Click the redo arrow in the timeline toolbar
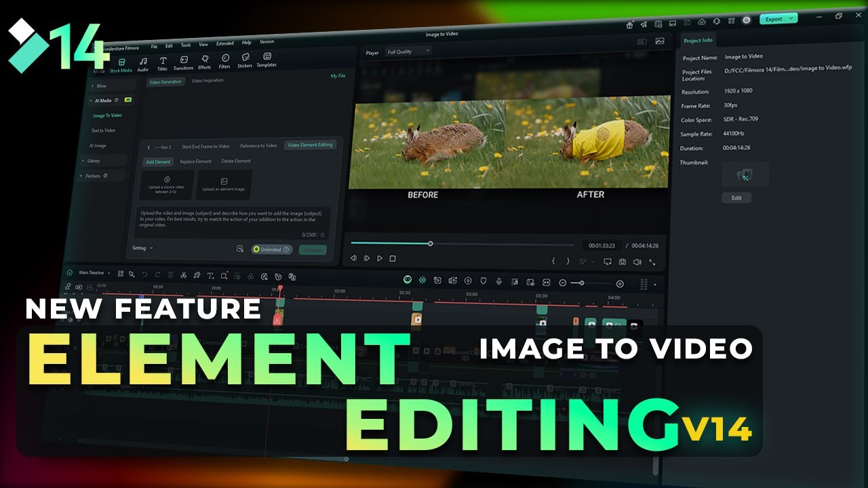The image size is (868, 488). coord(157,274)
